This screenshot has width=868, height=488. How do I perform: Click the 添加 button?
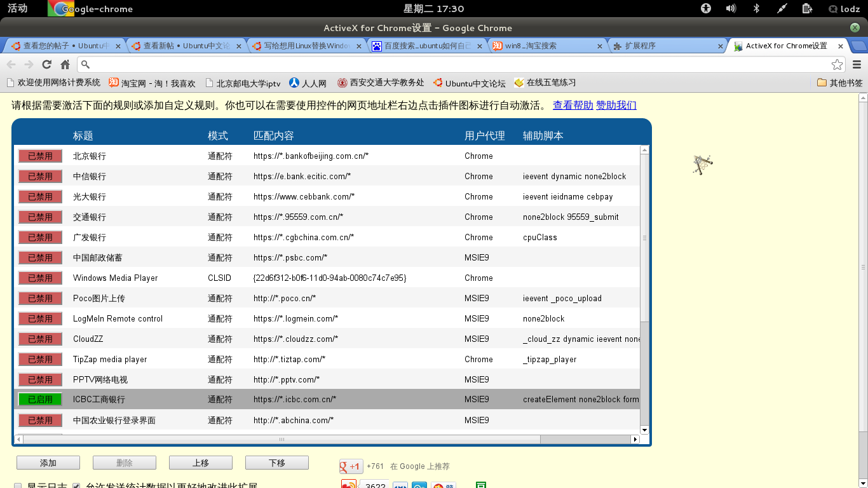pyautogui.click(x=48, y=463)
